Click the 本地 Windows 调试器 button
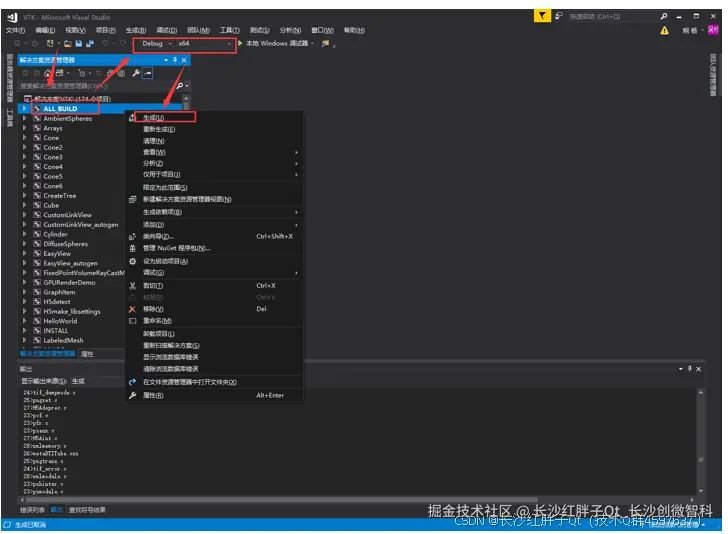 [277, 44]
